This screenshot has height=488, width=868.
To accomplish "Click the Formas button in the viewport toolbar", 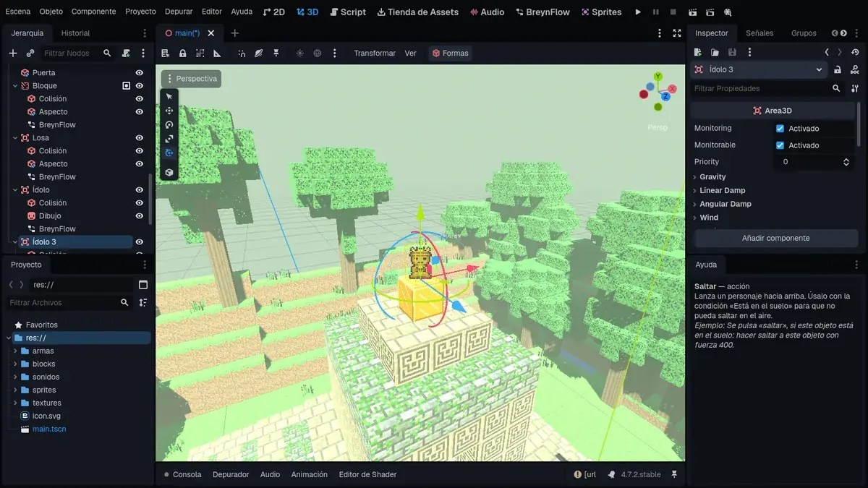I will point(450,53).
